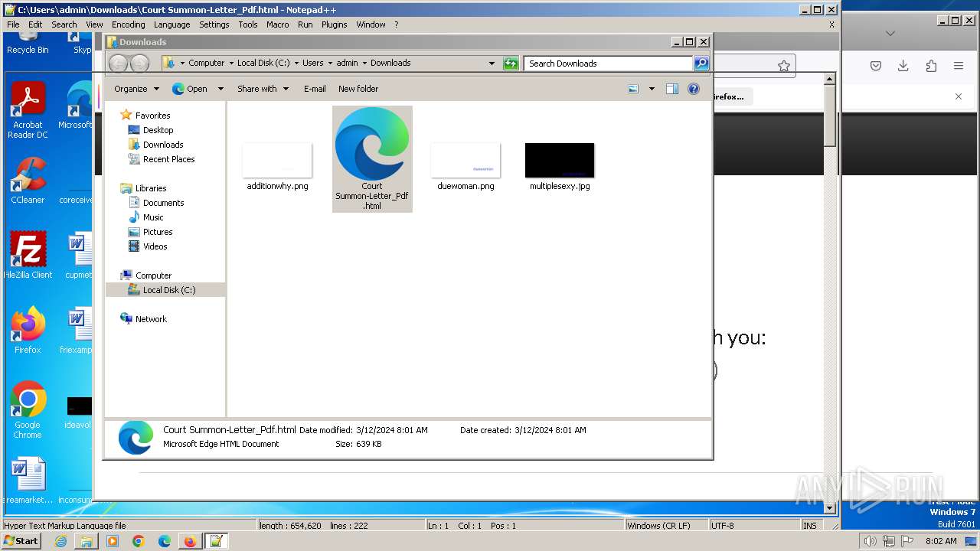The image size is (980, 551).
Task: Open Firefox hamburger application menu
Action: coord(959,66)
